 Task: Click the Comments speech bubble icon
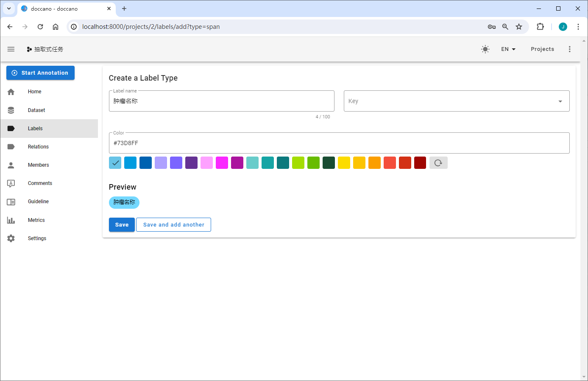[x=11, y=183]
